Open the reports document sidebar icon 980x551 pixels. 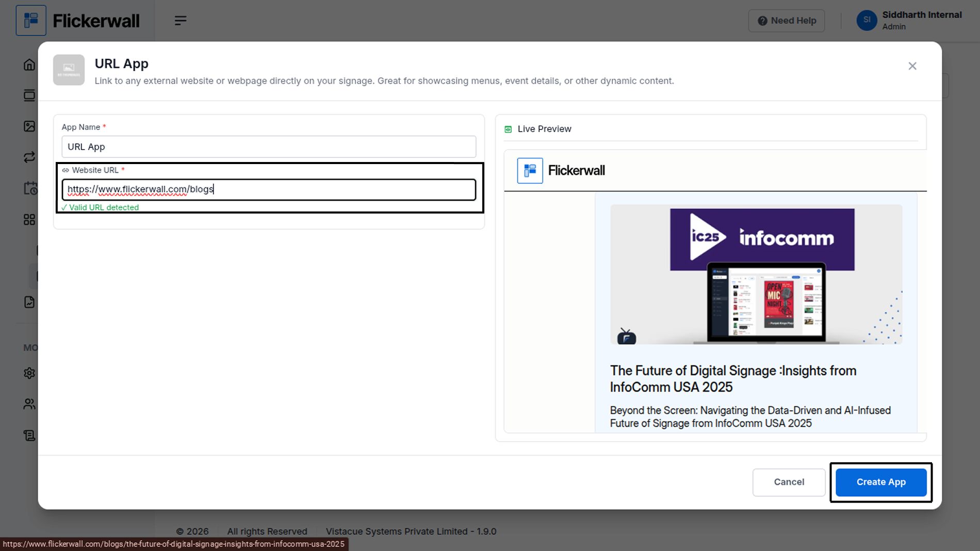(x=29, y=302)
